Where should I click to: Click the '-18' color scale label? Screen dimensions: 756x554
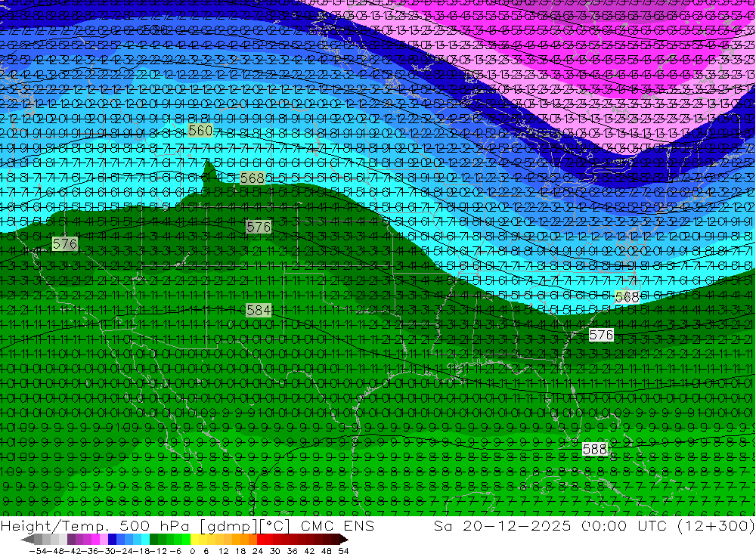[143, 551]
